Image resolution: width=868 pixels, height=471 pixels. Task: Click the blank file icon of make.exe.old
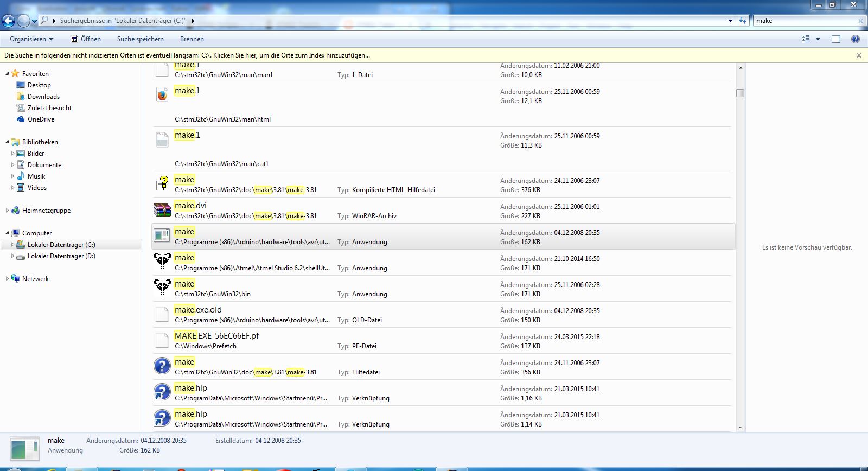pos(162,315)
